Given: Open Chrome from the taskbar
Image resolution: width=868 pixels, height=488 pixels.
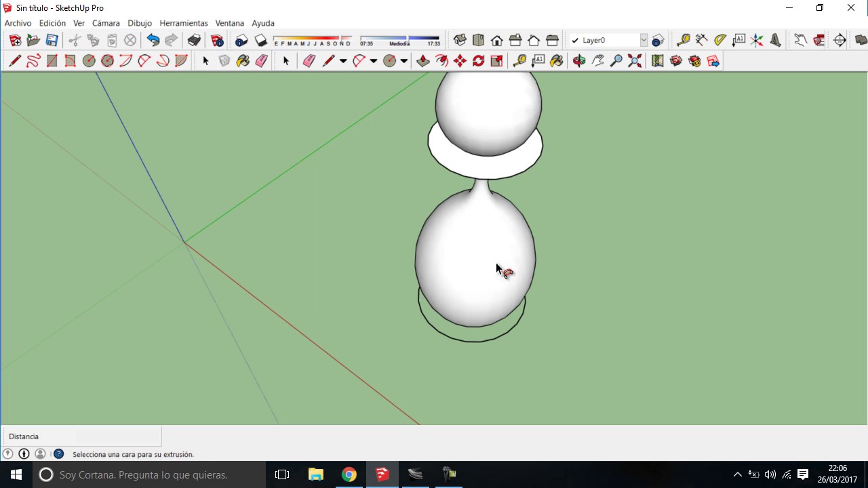Looking at the screenshot, I should click(x=349, y=474).
